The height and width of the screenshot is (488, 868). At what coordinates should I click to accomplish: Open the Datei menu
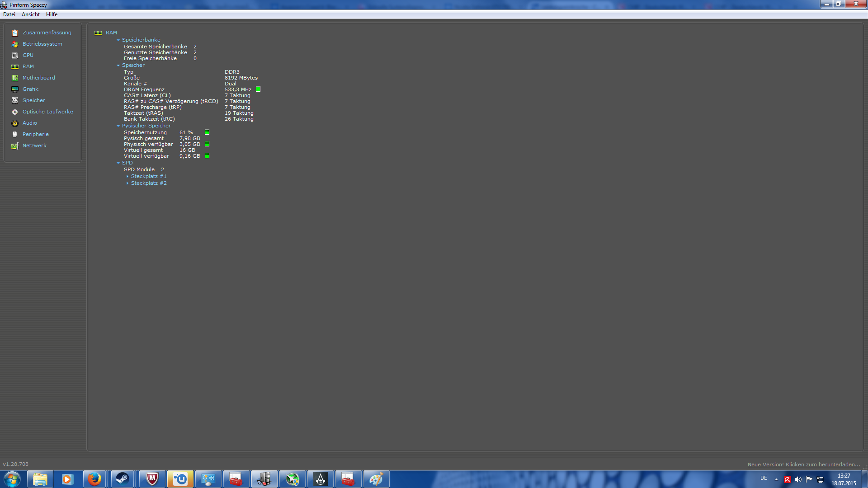(x=9, y=14)
